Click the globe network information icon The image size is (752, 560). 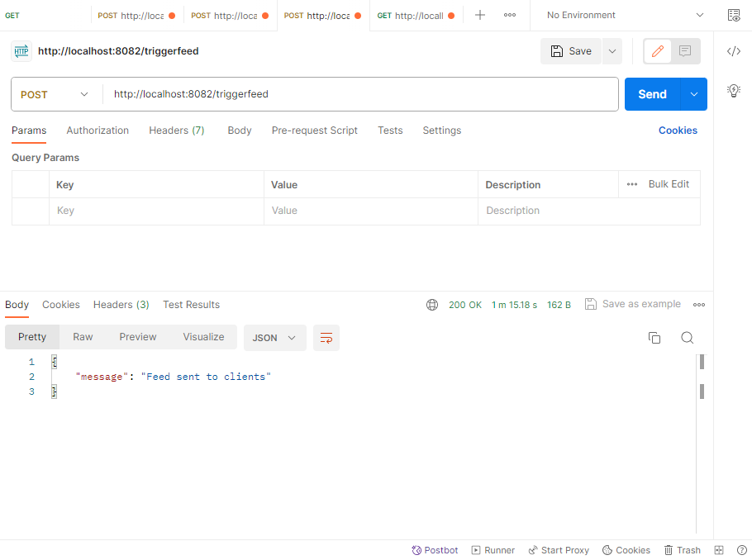coord(432,305)
